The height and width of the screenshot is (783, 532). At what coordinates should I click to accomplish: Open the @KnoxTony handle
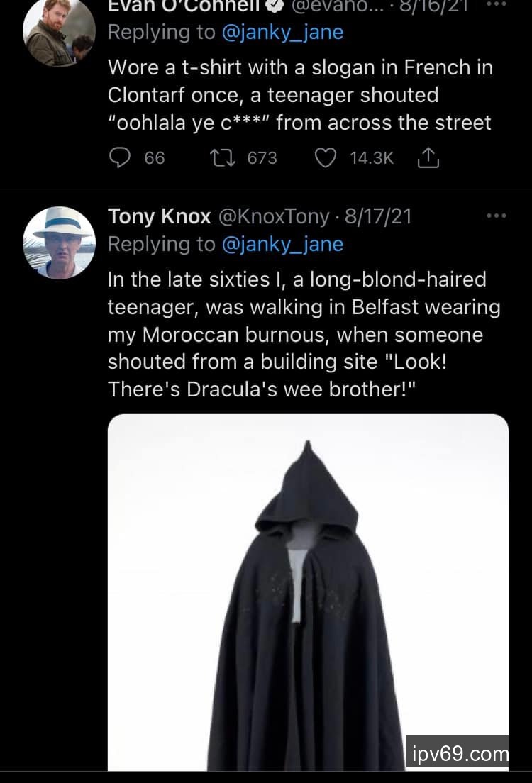point(274,216)
